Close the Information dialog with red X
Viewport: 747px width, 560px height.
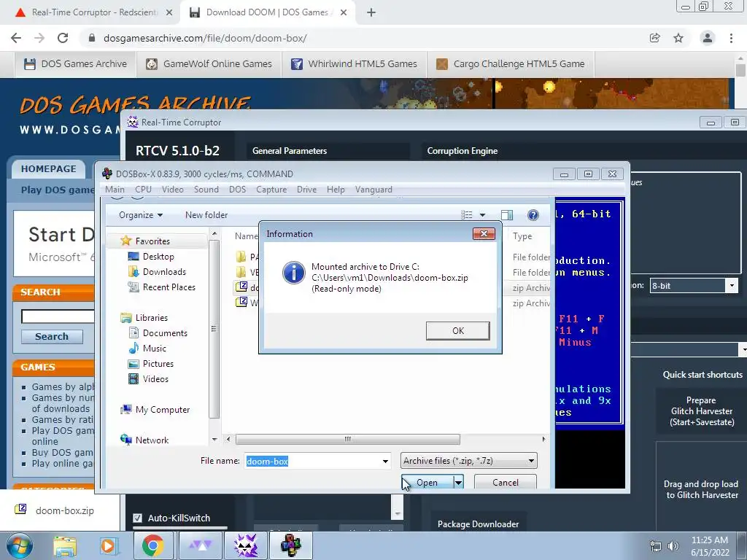tap(484, 234)
